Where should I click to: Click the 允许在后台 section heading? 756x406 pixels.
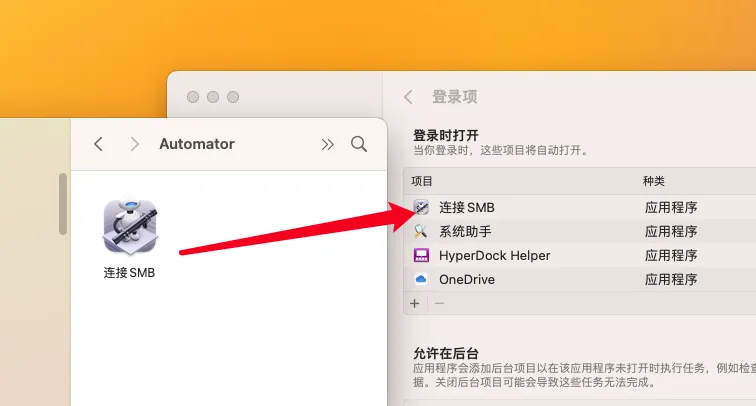click(446, 353)
